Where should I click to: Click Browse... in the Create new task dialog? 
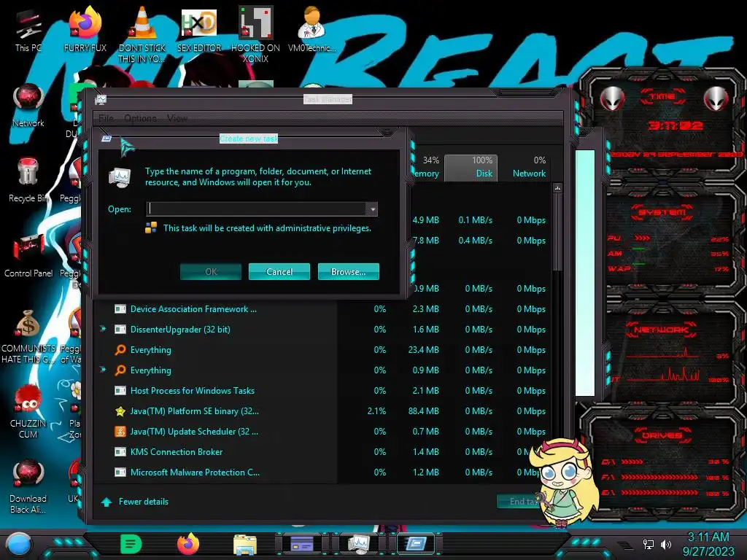pyautogui.click(x=348, y=272)
